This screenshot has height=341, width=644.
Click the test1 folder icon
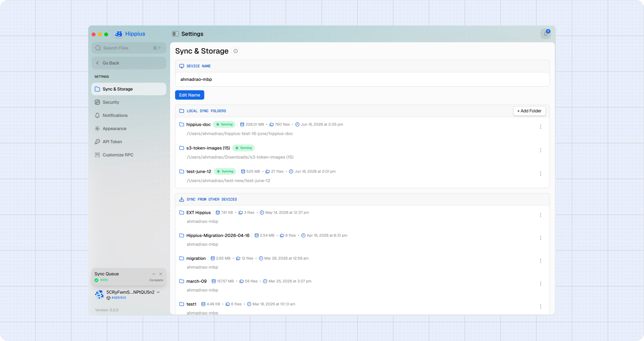tap(182, 304)
